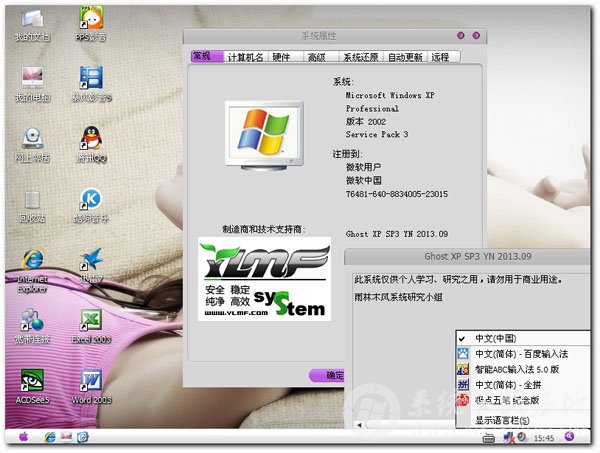The width and height of the screenshot is (600, 453).
Task: Click the volume tray icon
Action: point(522,437)
